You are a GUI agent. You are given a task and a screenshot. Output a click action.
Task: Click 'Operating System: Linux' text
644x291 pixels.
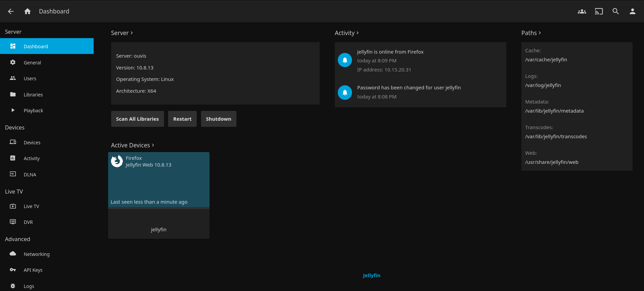[145, 79]
